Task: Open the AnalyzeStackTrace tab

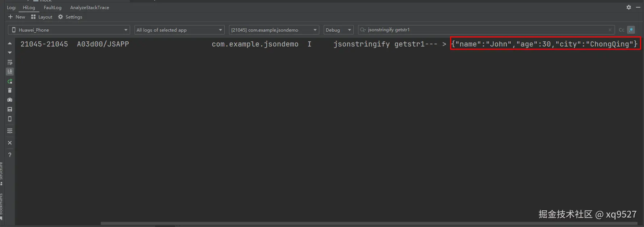Action: coord(90,8)
